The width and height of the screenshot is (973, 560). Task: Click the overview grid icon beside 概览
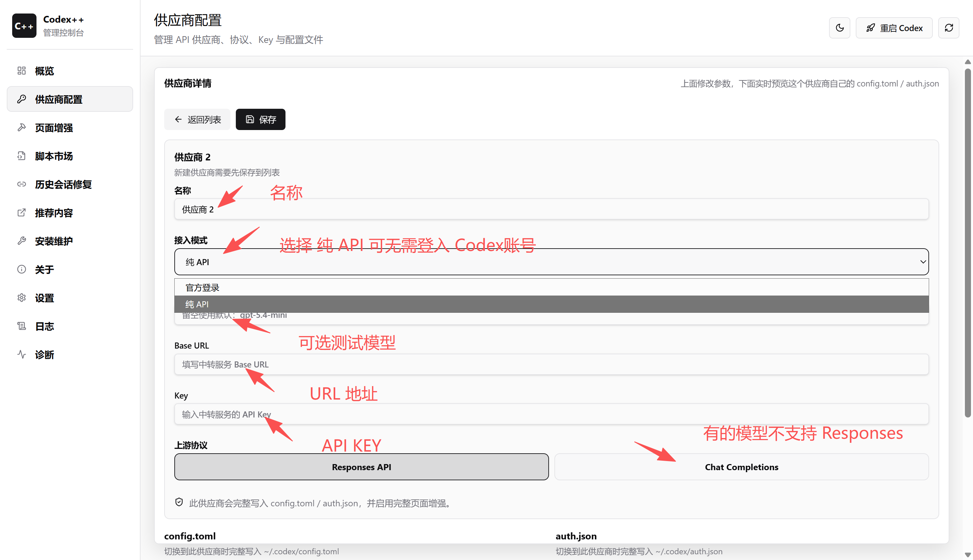22,71
